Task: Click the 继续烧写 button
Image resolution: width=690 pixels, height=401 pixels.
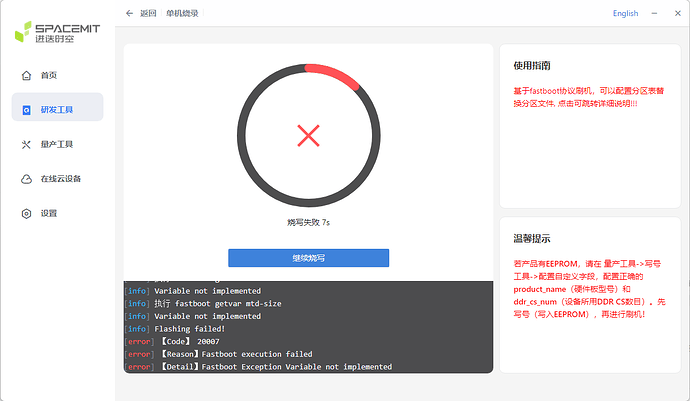Action: [x=308, y=258]
